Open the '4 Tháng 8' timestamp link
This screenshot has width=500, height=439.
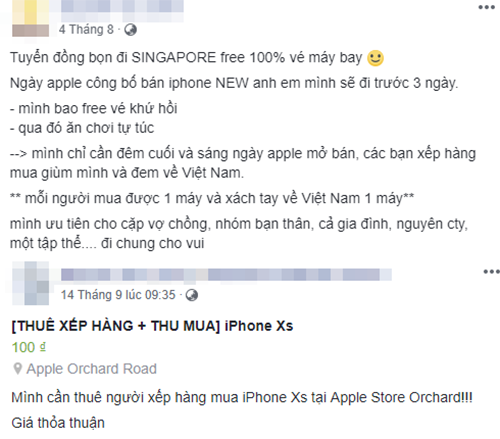[86, 30]
